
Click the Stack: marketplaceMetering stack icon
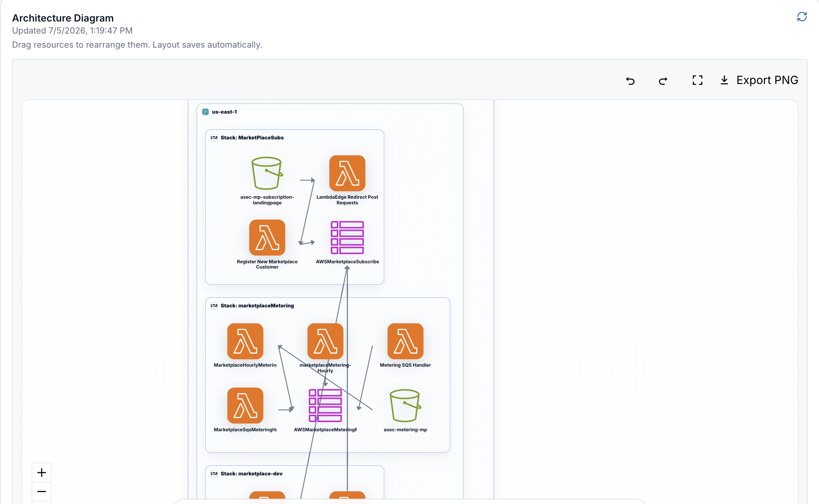(x=214, y=306)
